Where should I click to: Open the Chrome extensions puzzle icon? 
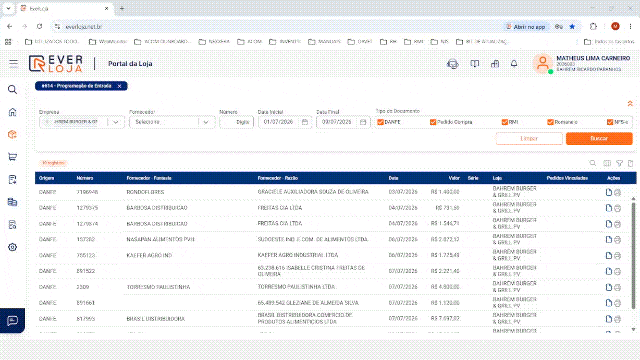[x=593, y=27]
